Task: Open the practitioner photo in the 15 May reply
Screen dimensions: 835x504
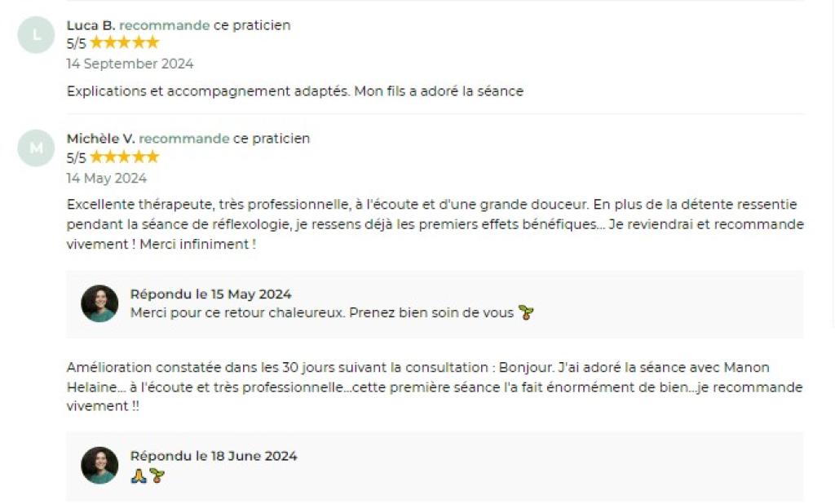Action: pyautogui.click(x=99, y=303)
